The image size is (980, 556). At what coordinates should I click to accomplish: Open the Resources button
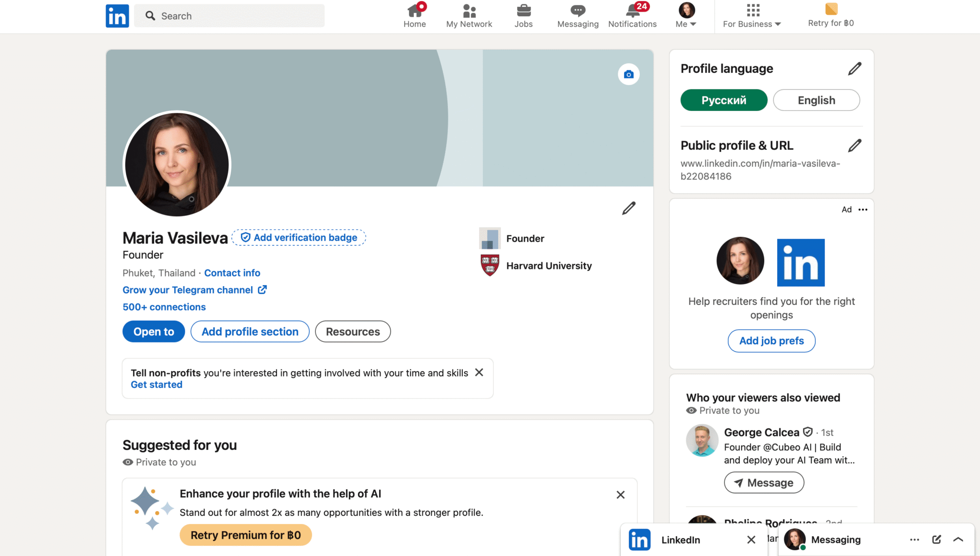(x=353, y=332)
